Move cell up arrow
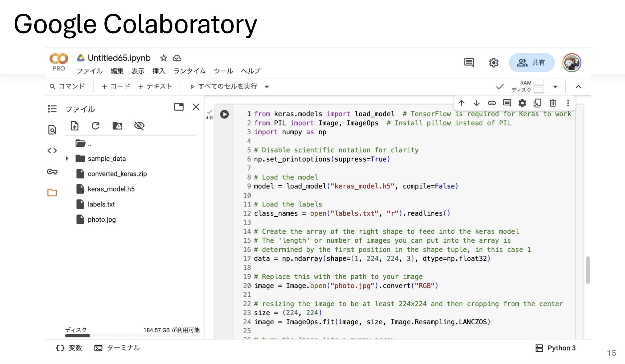The image size is (625, 364). pos(461,103)
